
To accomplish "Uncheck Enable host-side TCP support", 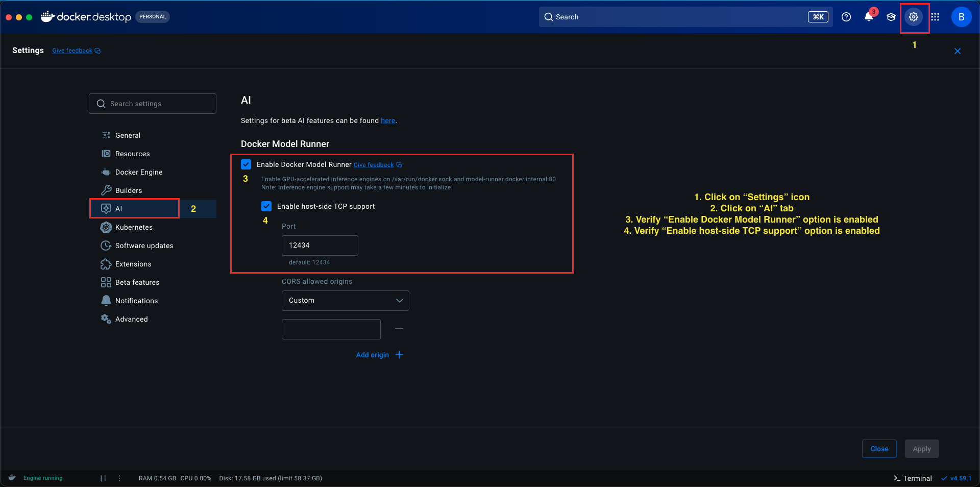I will point(266,206).
